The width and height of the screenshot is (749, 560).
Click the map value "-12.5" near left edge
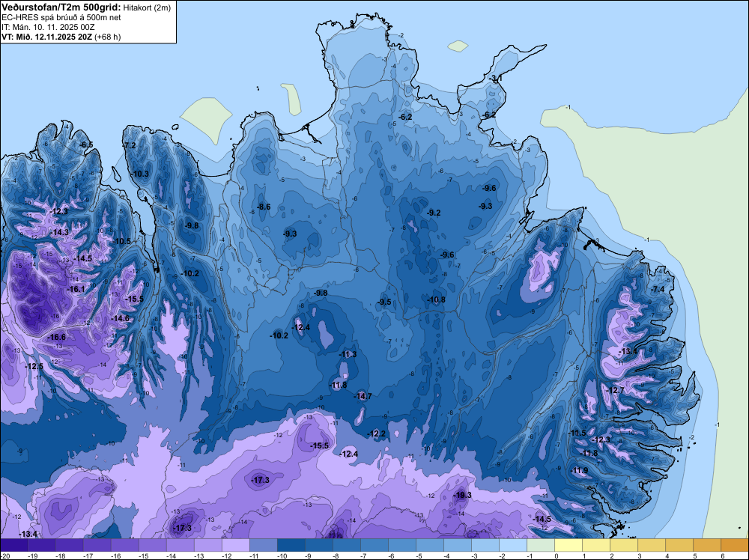click(34, 366)
